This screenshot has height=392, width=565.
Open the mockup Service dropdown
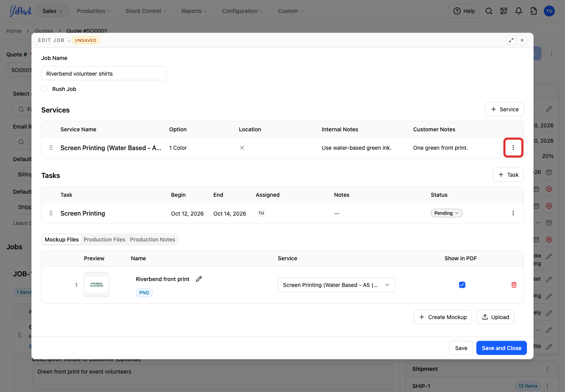(x=336, y=285)
